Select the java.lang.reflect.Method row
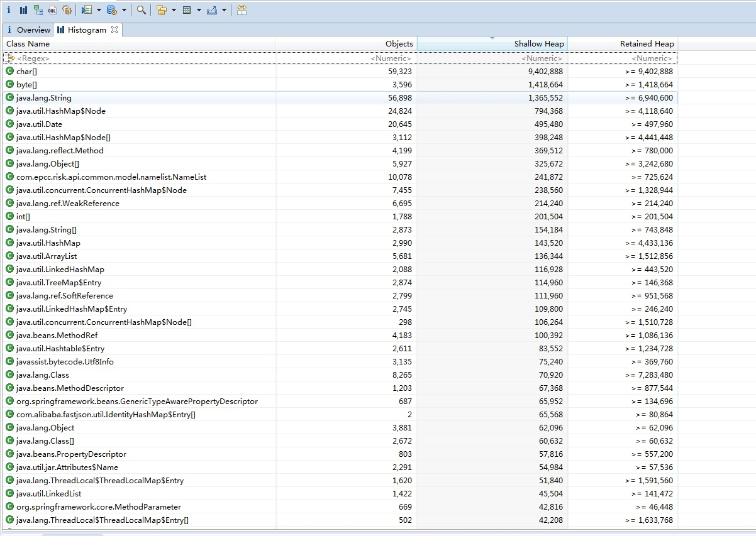 340,150
